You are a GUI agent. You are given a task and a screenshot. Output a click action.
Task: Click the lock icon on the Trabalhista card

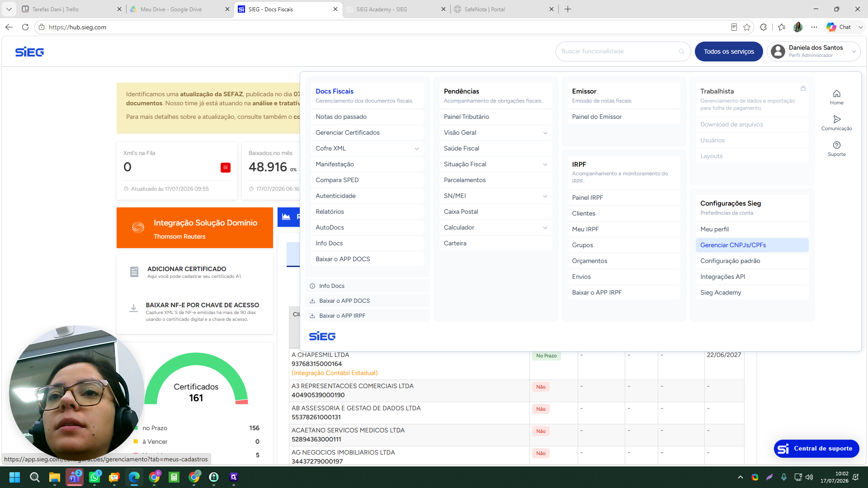803,88
